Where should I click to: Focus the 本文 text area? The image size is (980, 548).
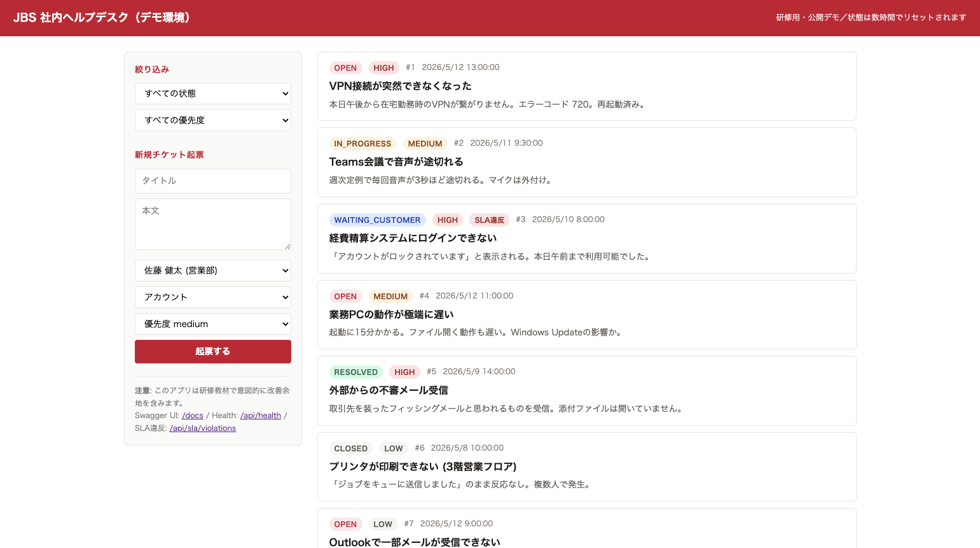(212, 224)
